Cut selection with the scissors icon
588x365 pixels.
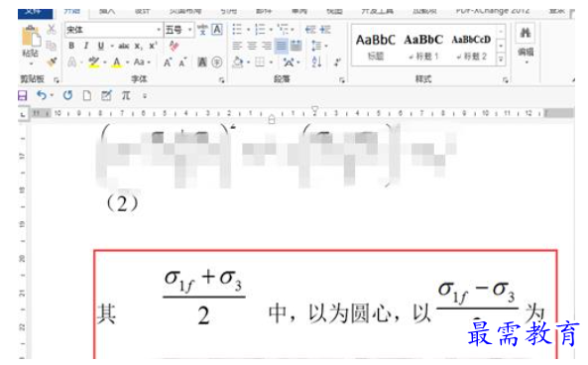tap(51, 30)
